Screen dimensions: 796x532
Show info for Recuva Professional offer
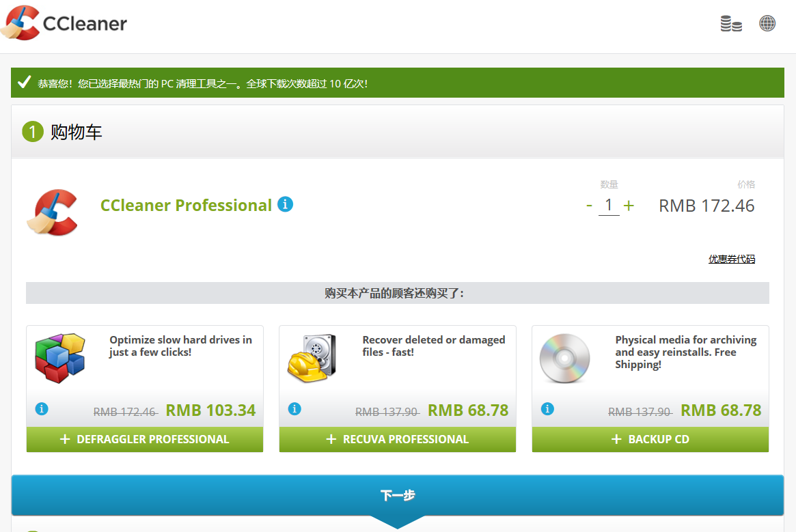pos(294,408)
